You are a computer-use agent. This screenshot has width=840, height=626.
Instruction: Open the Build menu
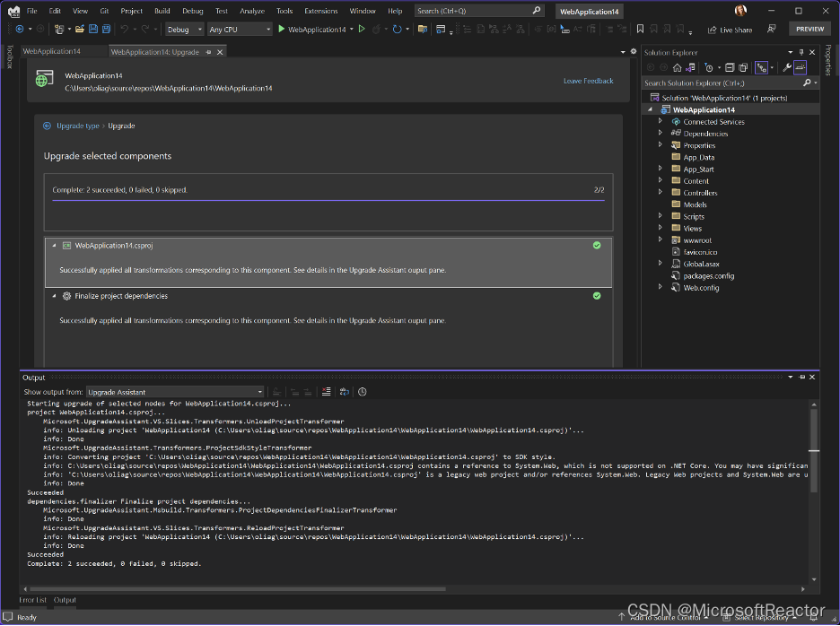(x=162, y=11)
